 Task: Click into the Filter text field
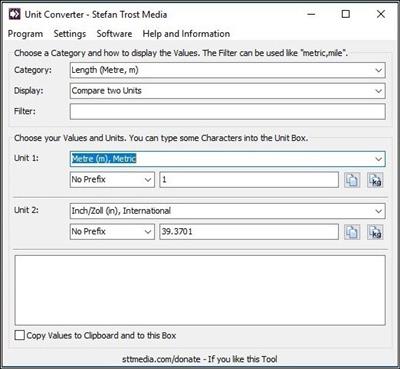point(228,111)
